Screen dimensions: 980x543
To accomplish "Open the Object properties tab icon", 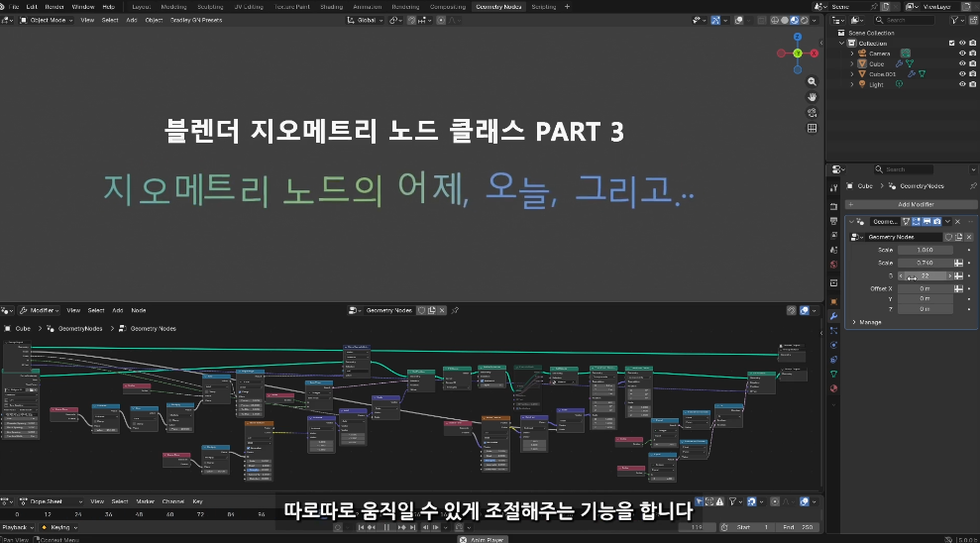I will [x=833, y=301].
